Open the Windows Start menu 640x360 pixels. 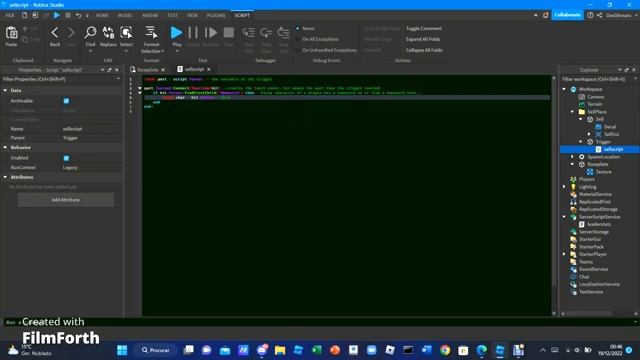coord(122,350)
